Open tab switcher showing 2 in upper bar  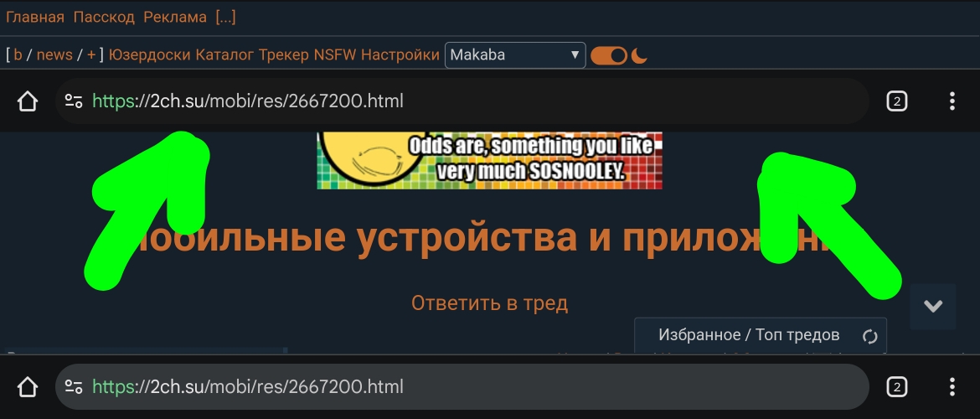(897, 101)
